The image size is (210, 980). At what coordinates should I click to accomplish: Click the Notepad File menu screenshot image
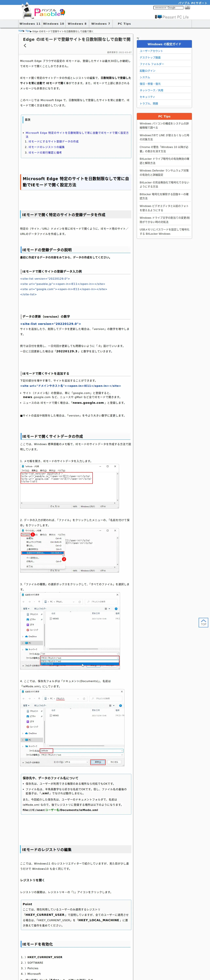[69, 550]
